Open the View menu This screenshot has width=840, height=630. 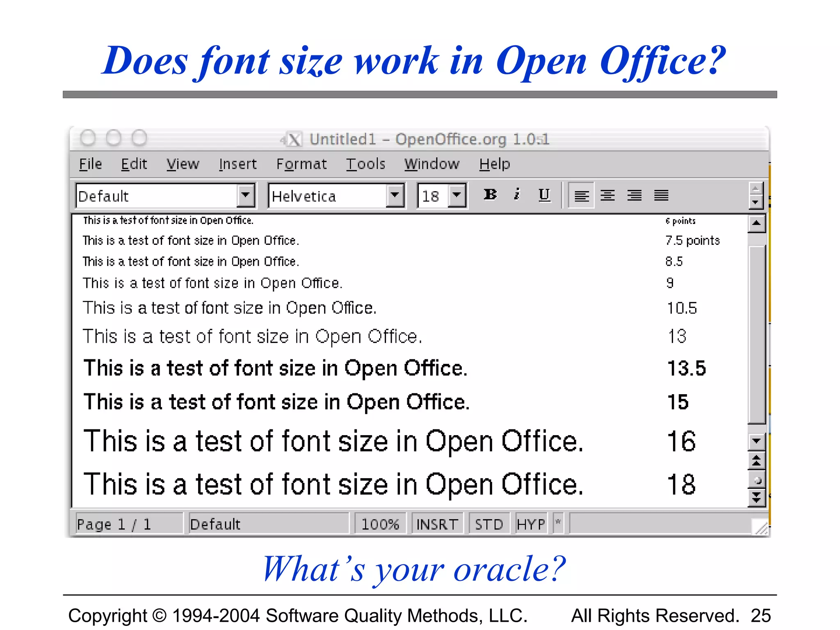[x=183, y=164]
